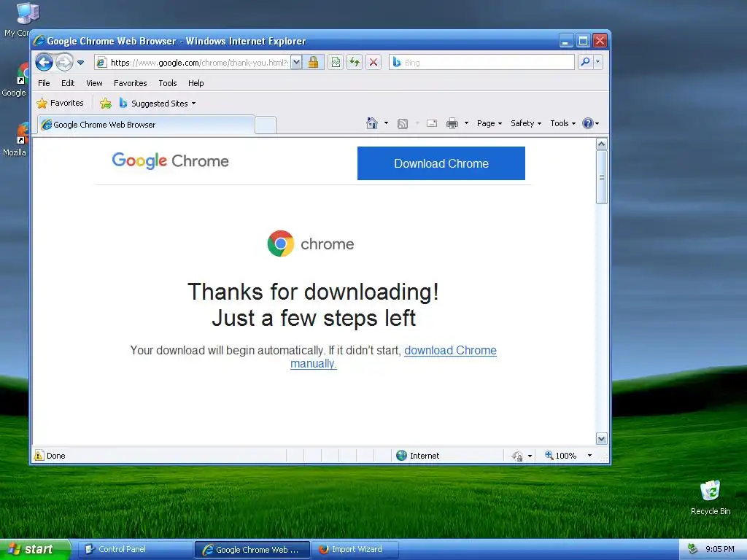Screen dimensions: 747x560
Task: Click the Read Mail icon
Action: pyautogui.click(x=432, y=123)
